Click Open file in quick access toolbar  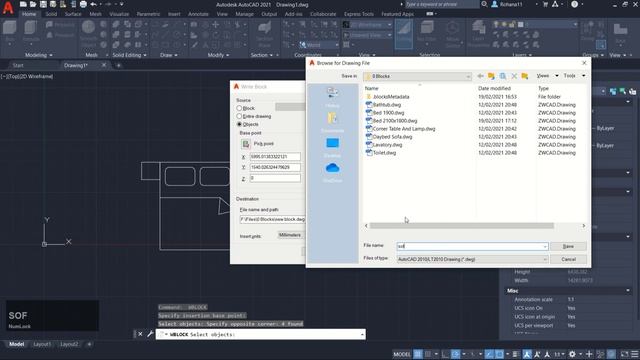[x=33, y=4]
